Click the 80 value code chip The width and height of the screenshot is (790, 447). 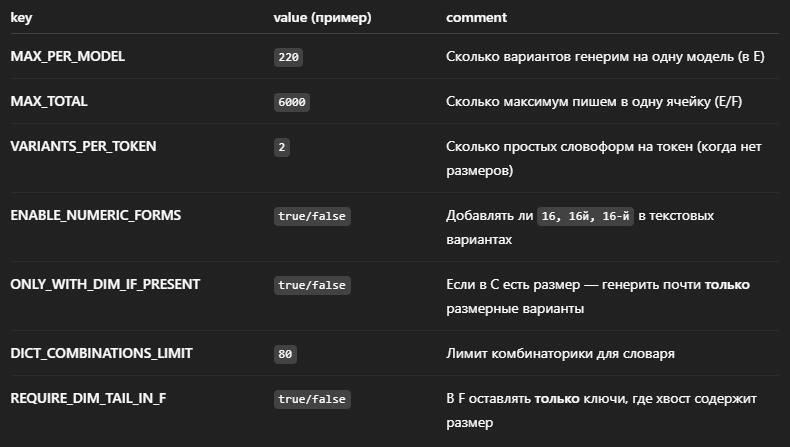[x=285, y=354]
